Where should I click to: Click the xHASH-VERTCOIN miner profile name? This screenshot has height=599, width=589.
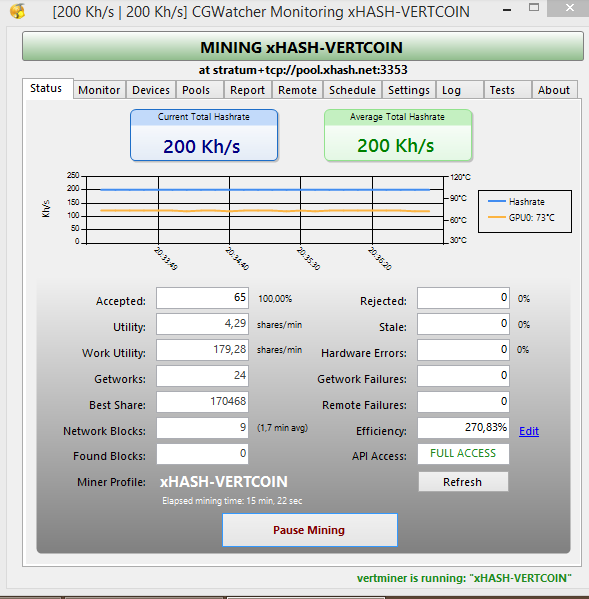coord(223,482)
